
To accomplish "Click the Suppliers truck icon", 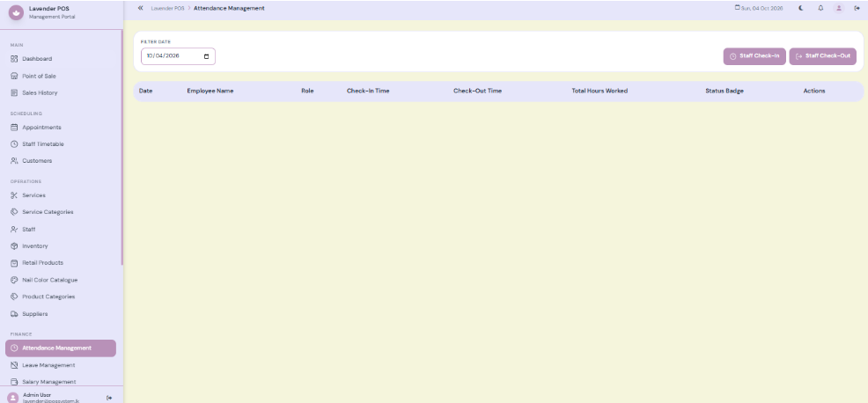I will click(x=14, y=314).
